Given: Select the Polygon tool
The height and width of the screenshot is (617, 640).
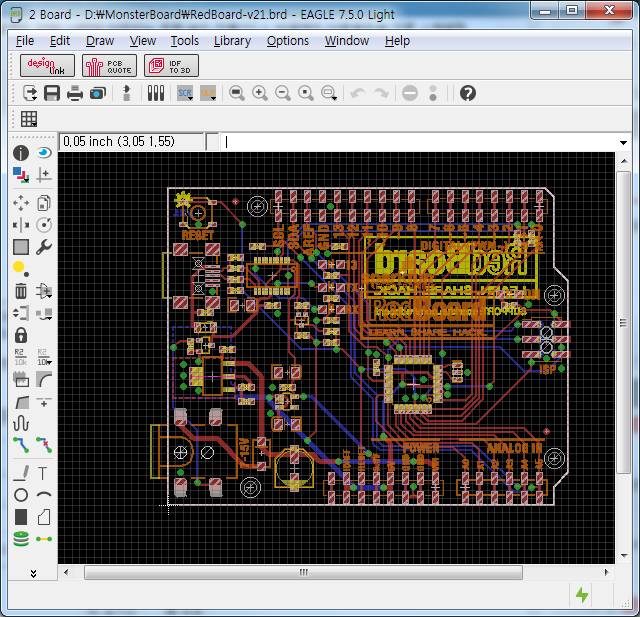Looking at the screenshot, I should point(44,517).
